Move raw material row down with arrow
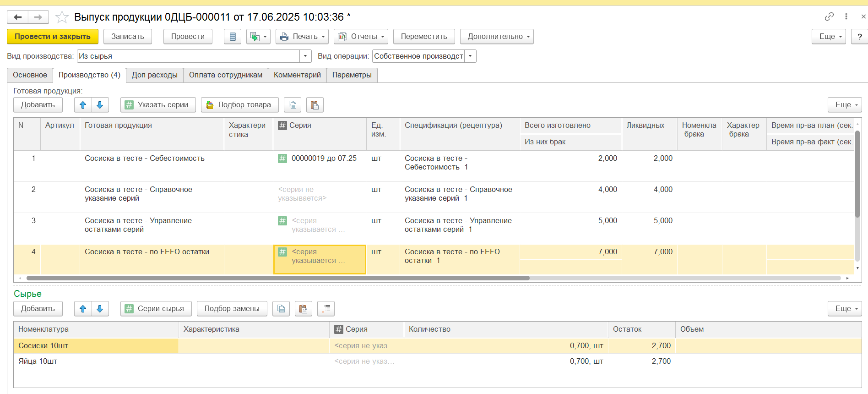The height and width of the screenshot is (394, 868). (x=100, y=309)
